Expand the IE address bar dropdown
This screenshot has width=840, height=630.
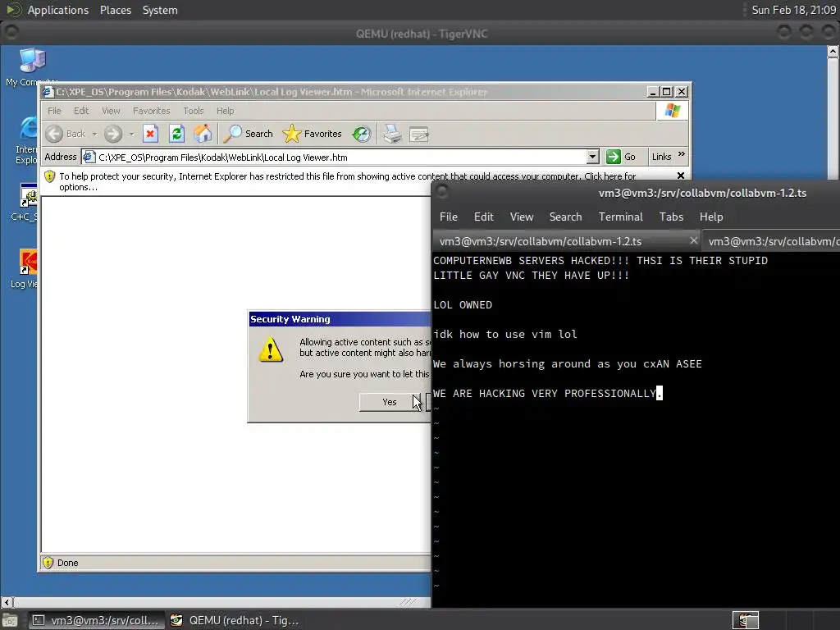592,157
